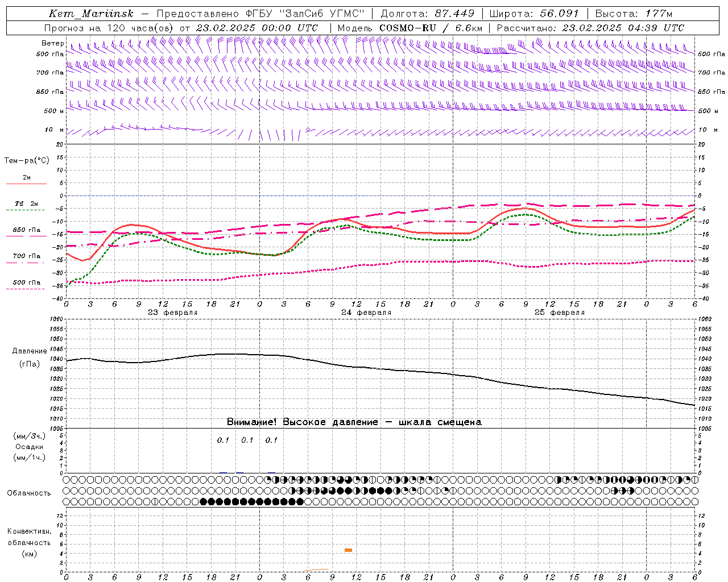The height and width of the screenshot is (582, 728).
Task: Click the 'Давление' pressure panel label
Action: pos(30,351)
